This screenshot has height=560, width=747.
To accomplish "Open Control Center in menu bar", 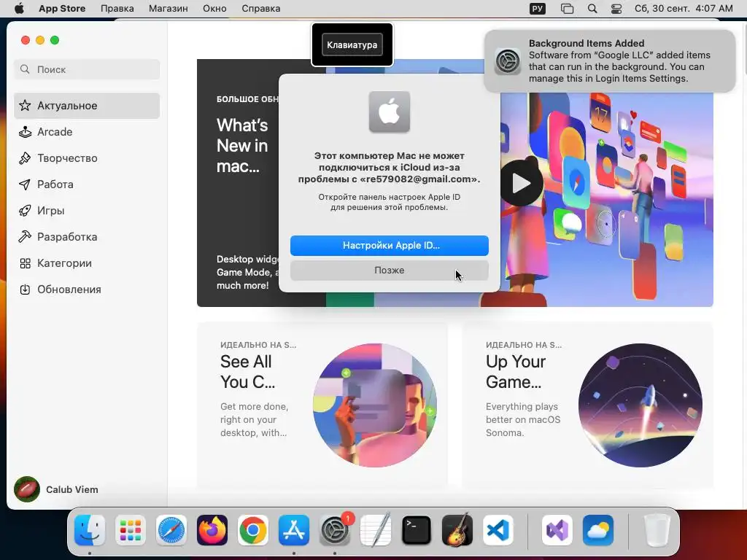I will pyautogui.click(x=616, y=9).
